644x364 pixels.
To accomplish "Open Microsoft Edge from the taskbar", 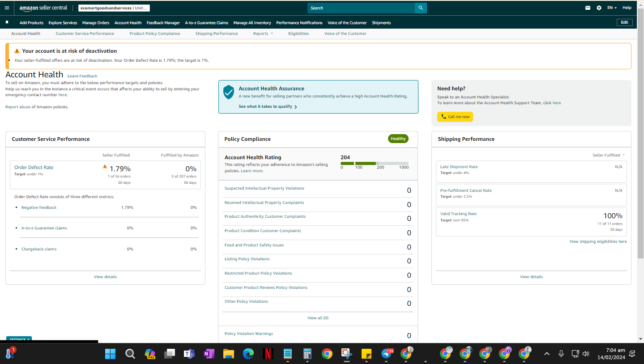I will click(x=248, y=354).
